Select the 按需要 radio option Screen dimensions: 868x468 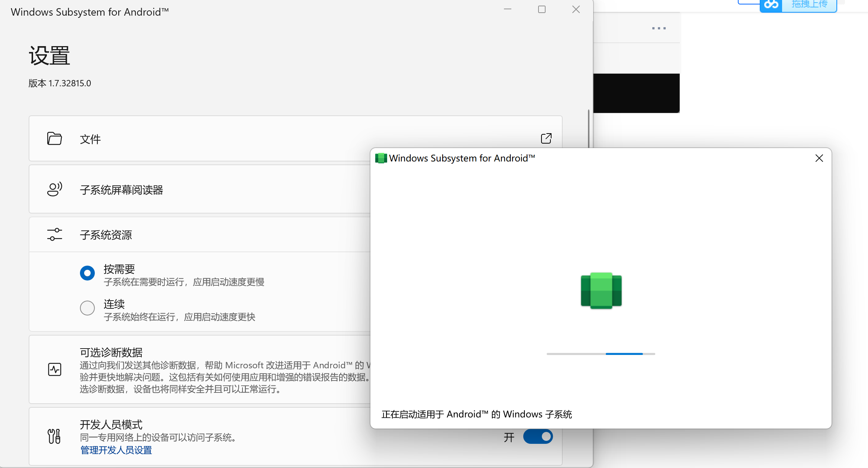(87, 273)
